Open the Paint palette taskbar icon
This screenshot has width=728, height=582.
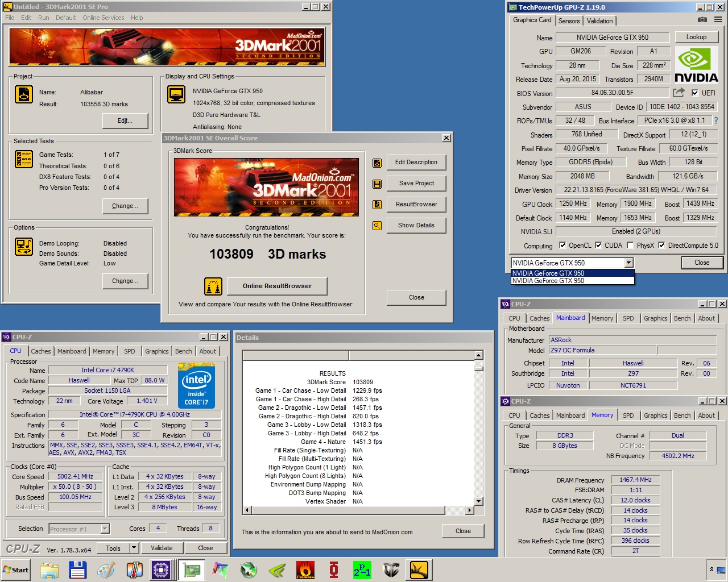coord(106,570)
